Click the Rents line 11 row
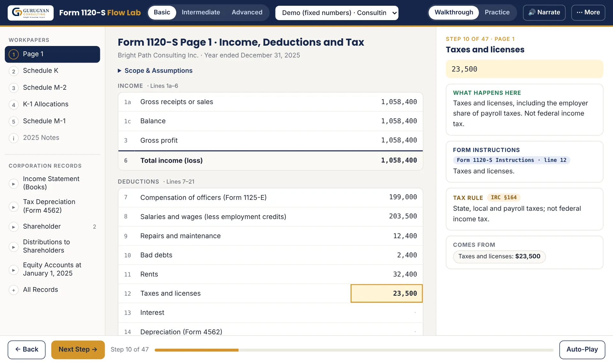The height and width of the screenshot is (364, 613). (270, 274)
